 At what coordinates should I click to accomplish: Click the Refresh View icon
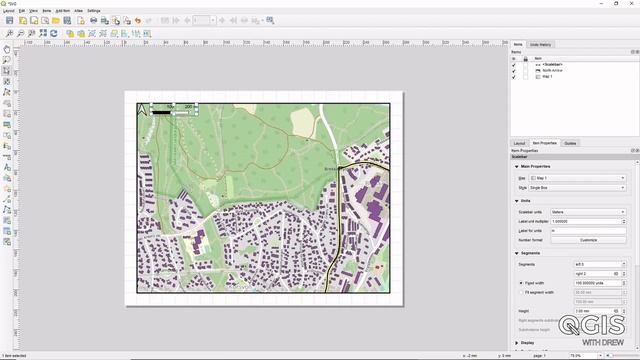click(x=54, y=33)
